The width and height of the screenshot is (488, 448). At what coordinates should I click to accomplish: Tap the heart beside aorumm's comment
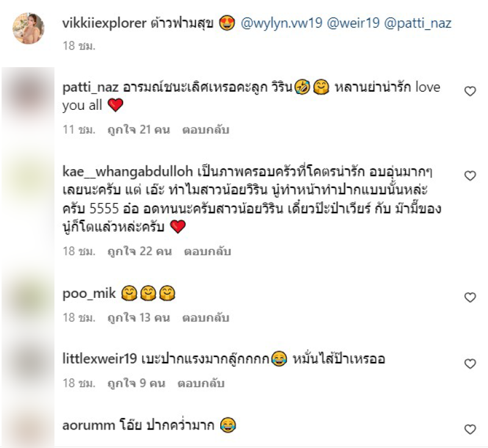coord(470,429)
